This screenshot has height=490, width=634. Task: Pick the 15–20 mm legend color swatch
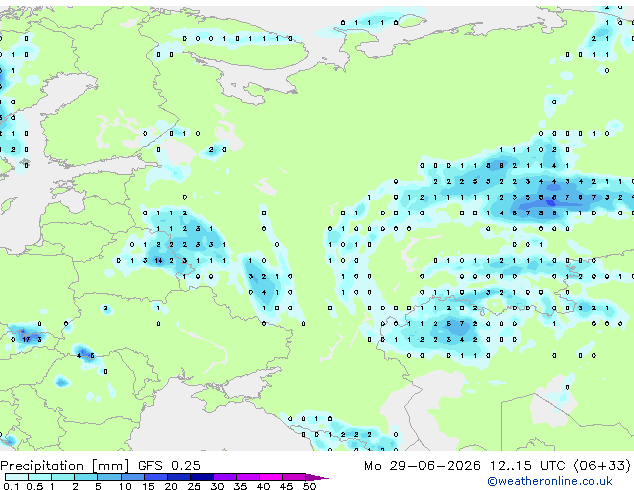[x=155, y=477]
